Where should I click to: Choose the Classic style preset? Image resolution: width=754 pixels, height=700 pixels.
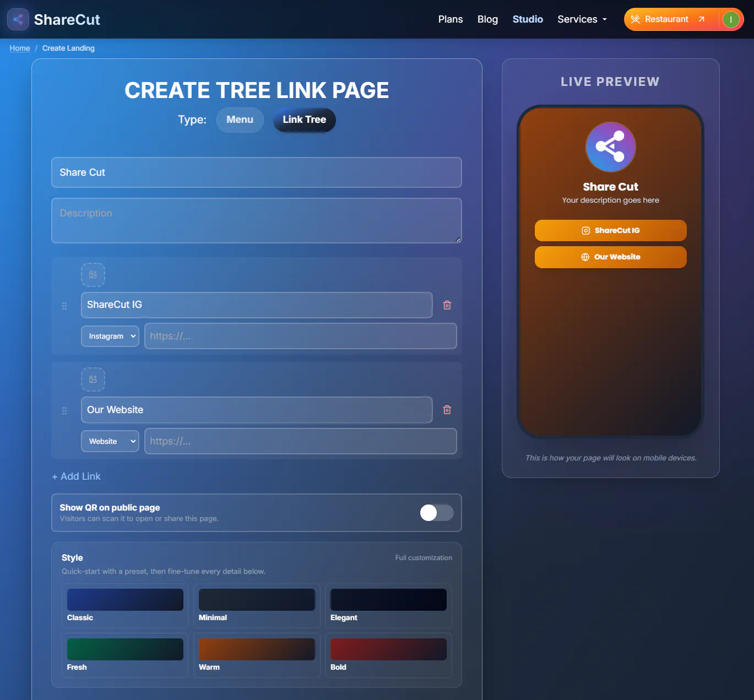click(125, 606)
